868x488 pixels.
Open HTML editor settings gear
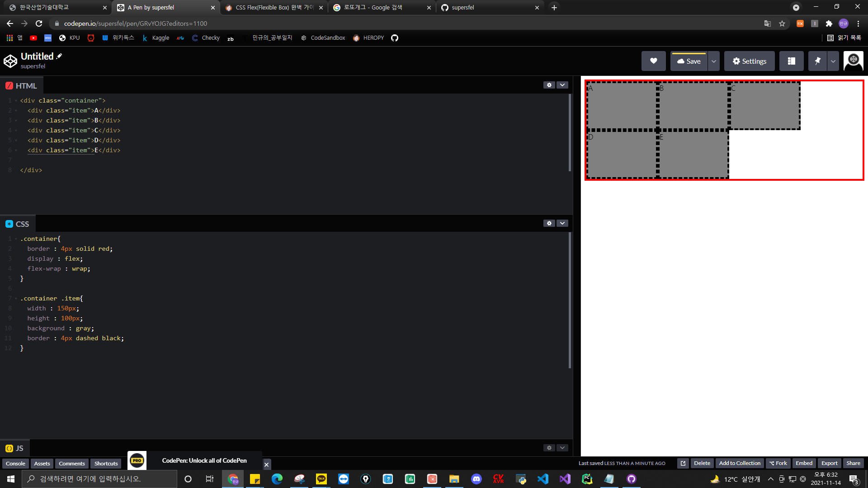tap(549, 85)
